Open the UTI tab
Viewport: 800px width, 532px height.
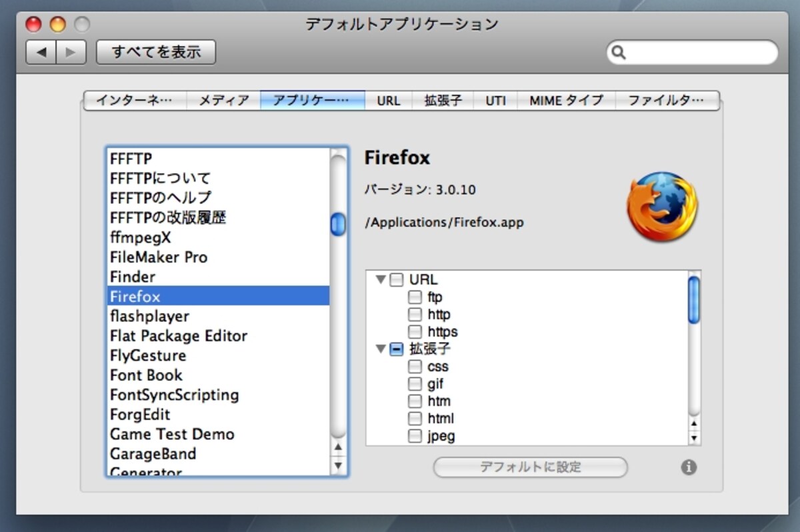pos(495,101)
